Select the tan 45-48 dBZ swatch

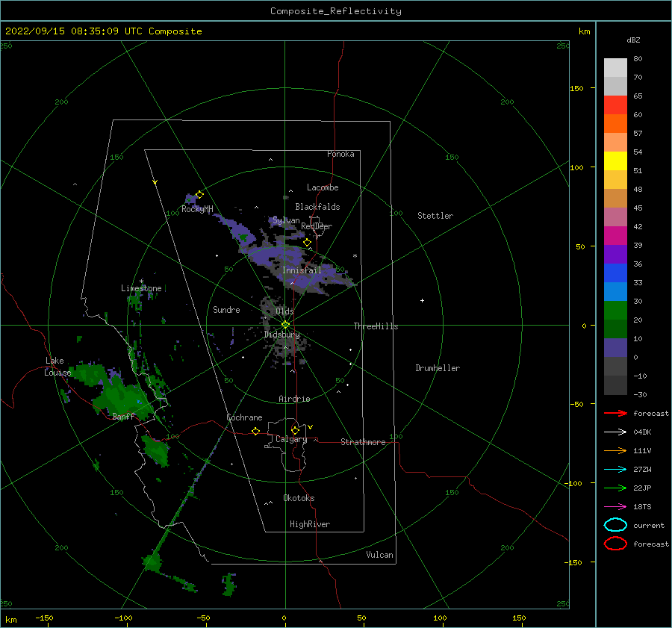[x=615, y=198]
